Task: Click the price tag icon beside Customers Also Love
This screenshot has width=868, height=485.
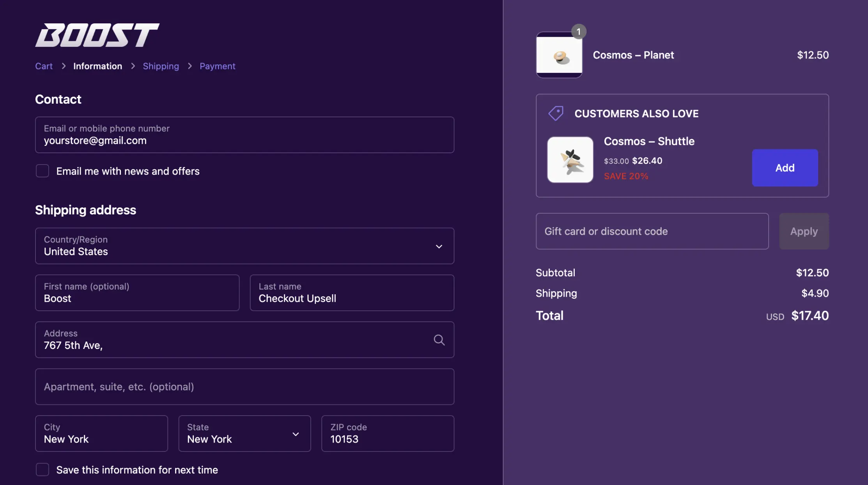Action: pos(556,113)
